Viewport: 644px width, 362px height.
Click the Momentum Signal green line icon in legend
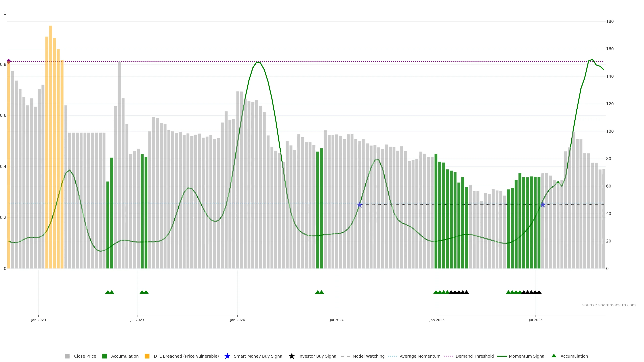(502, 356)
